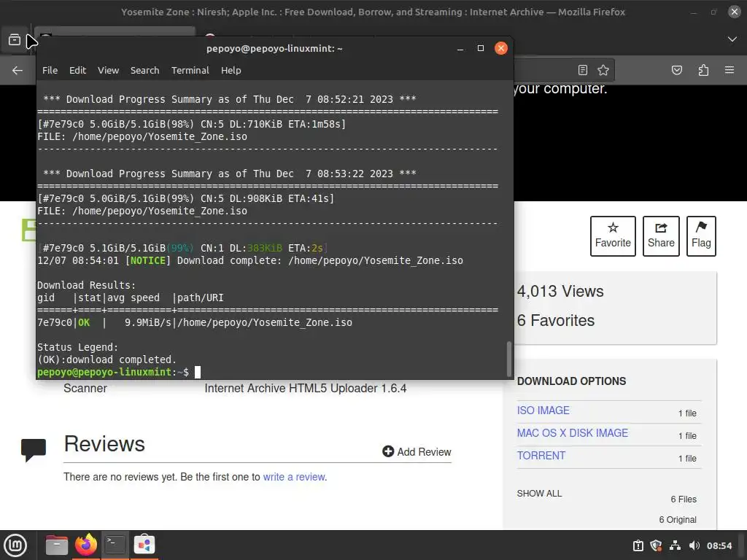Click '6 Original' text in downloads
This screenshot has height=560, width=747.
pyautogui.click(x=678, y=519)
